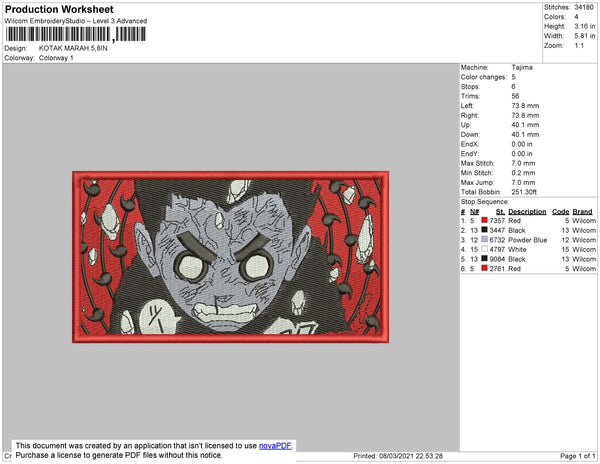The width and height of the screenshot is (600, 464).
Task: Select the Height value 3.16 in
Action: tap(584, 26)
